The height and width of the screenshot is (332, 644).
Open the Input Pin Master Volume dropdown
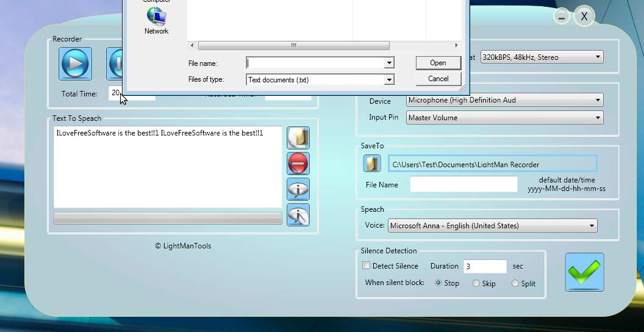pos(505,118)
